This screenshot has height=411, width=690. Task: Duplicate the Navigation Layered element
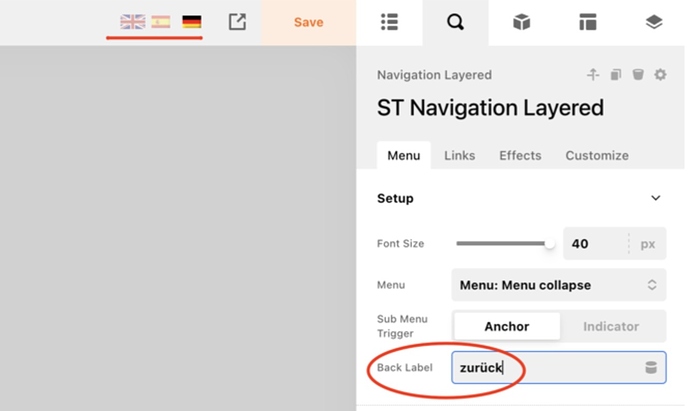[x=616, y=75]
